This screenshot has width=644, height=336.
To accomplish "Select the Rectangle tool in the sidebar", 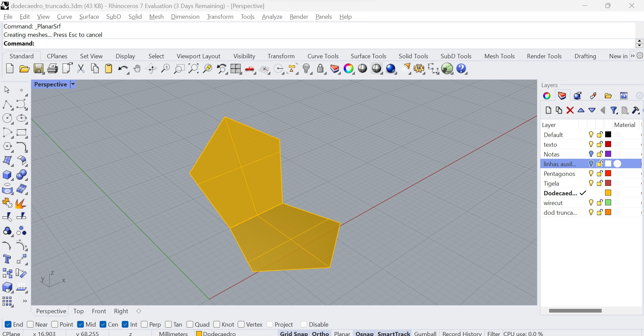I will click(x=21, y=133).
